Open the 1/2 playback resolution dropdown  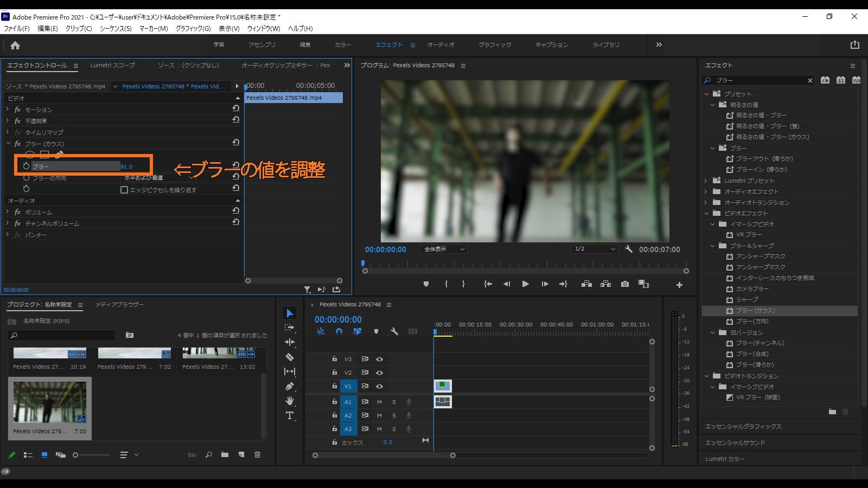(x=593, y=249)
